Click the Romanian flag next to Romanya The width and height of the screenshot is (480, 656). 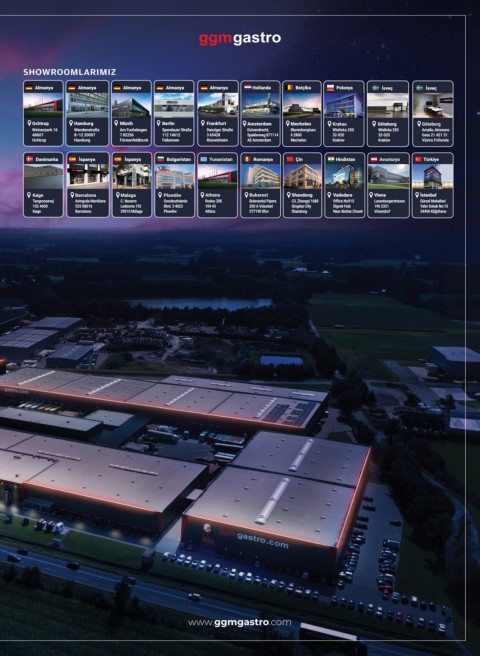pyautogui.click(x=247, y=159)
